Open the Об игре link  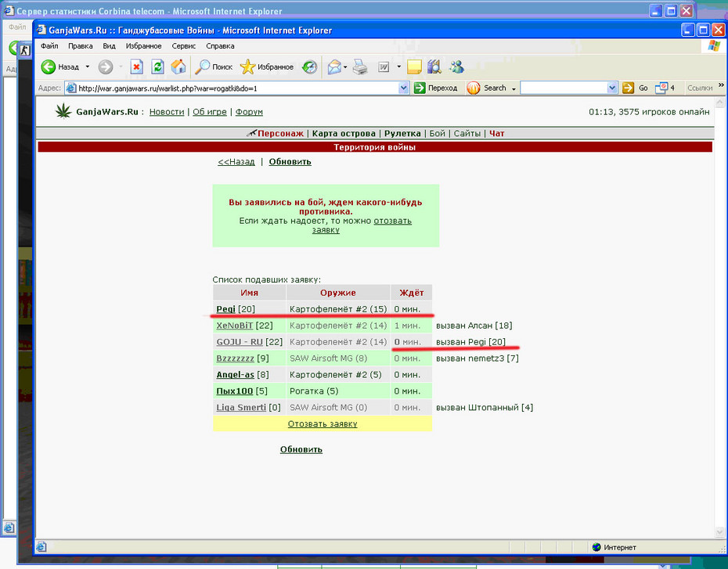pyautogui.click(x=209, y=112)
